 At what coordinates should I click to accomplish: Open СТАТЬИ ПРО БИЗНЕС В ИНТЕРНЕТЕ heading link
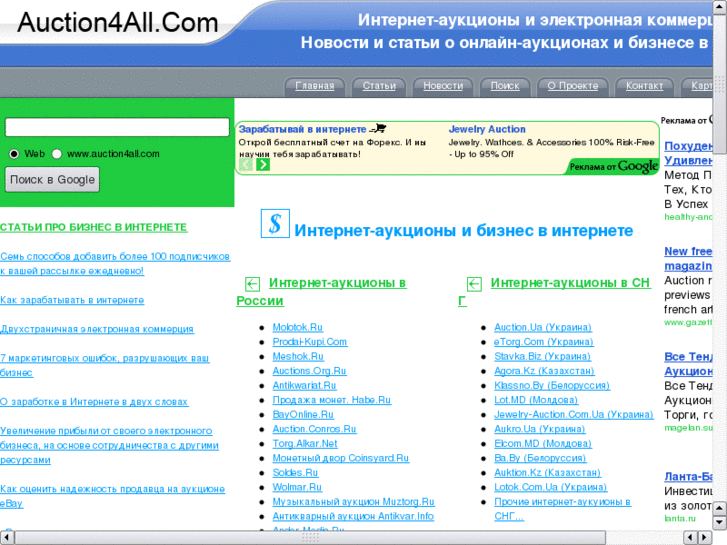(x=94, y=227)
